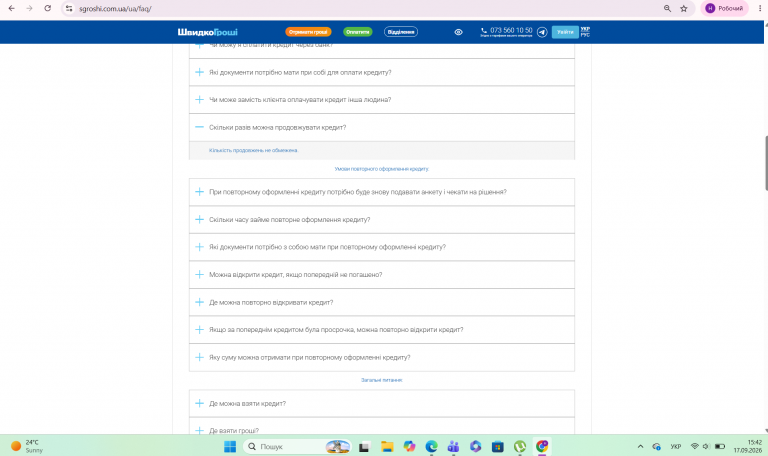Open Wi-Fi network settings in the tray
768x456 pixels.
tap(695, 446)
